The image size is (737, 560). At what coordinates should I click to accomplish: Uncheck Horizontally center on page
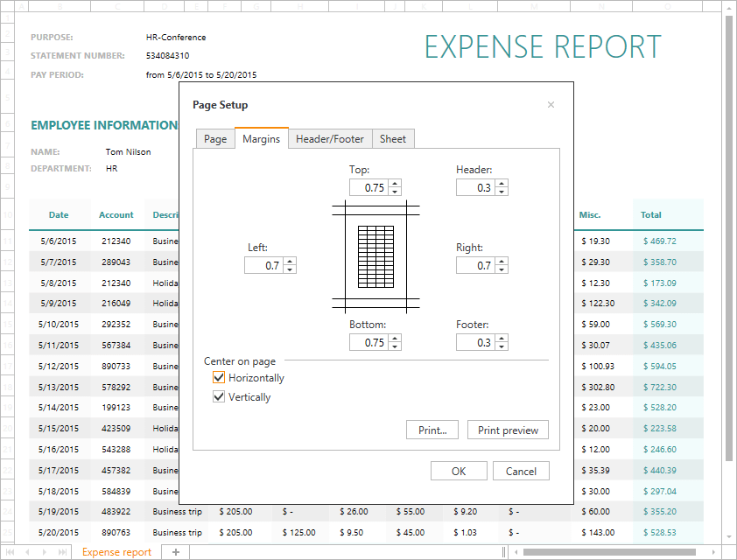pos(219,378)
